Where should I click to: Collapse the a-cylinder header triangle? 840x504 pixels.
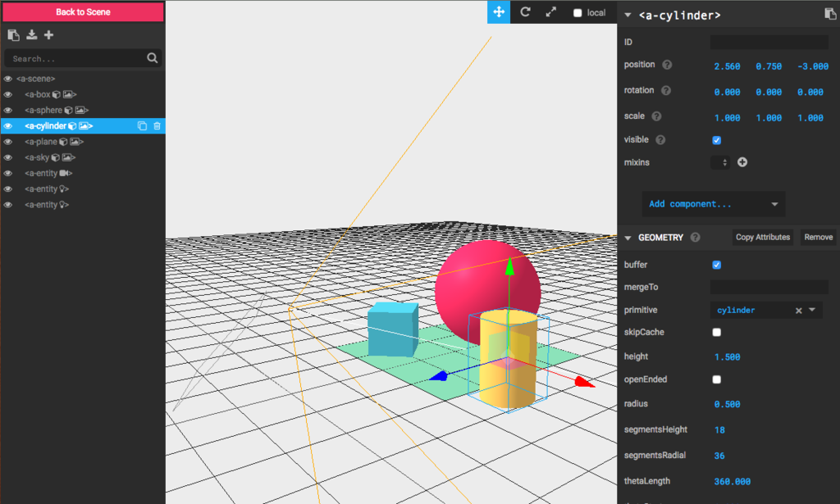628,16
